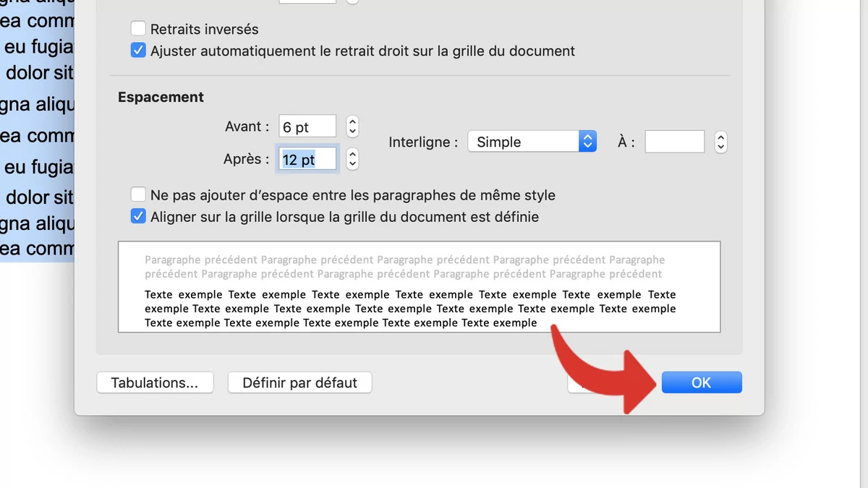Open the Interligne dropdown showing Simple

[532, 142]
